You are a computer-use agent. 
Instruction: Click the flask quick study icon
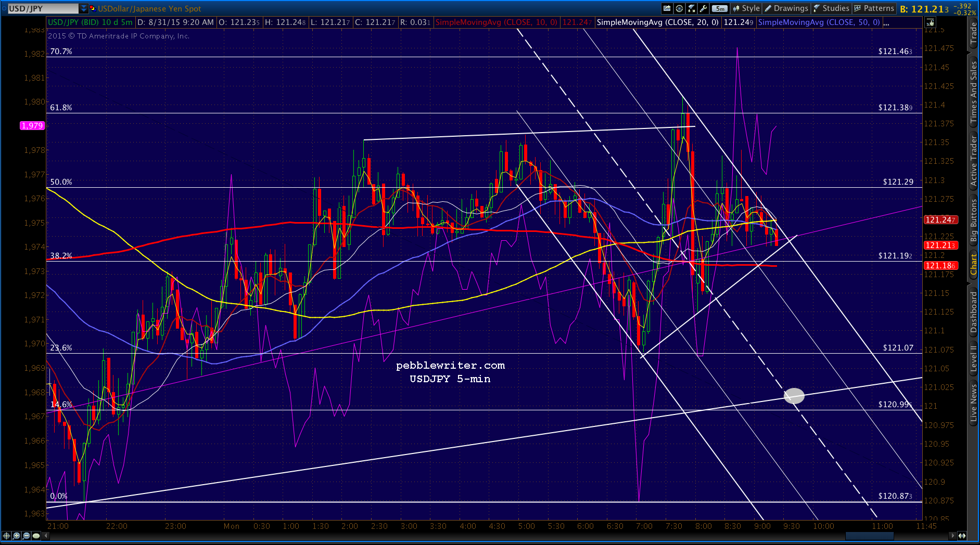tap(692, 8)
